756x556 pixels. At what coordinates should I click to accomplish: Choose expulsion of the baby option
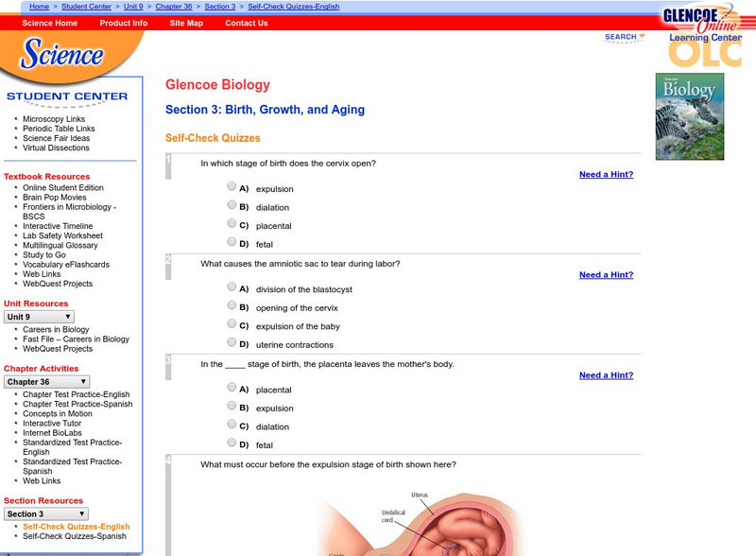pyautogui.click(x=232, y=323)
